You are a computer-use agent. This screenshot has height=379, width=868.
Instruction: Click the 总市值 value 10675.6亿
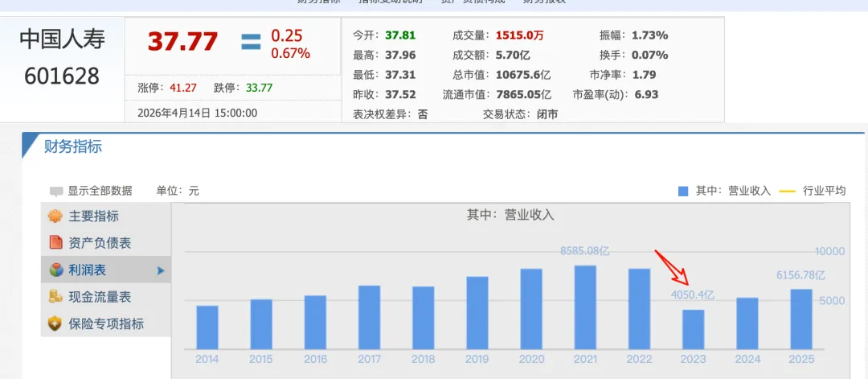click(x=523, y=75)
